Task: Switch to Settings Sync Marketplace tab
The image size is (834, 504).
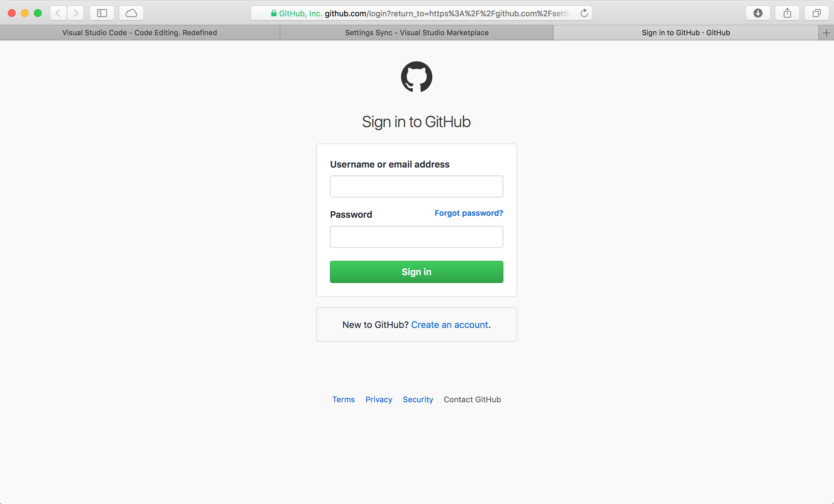Action: pyautogui.click(x=417, y=32)
